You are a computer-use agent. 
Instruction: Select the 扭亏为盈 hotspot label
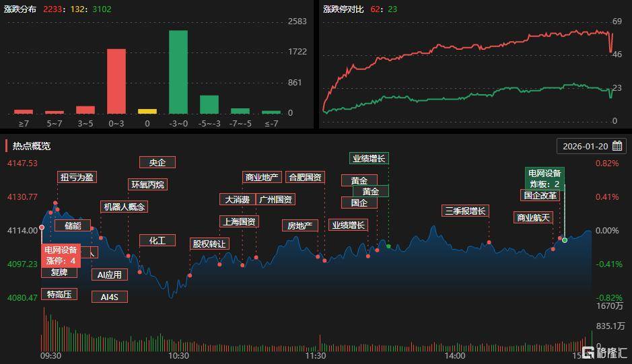(x=77, y=177)
